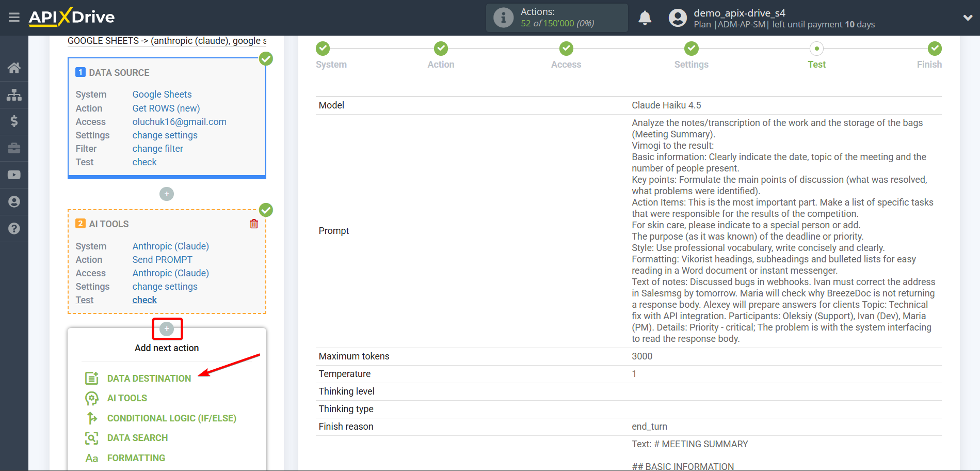Open the notifications bell

click(645, 18)
